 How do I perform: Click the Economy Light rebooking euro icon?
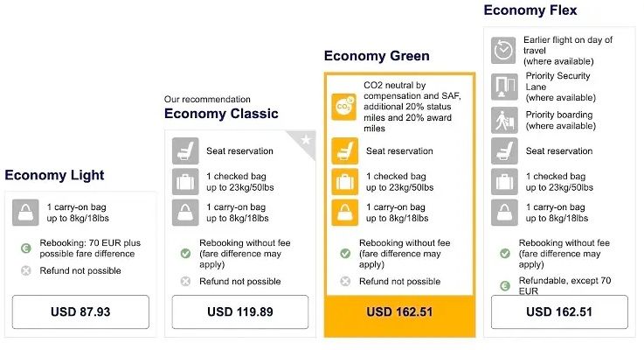point(25,248)
